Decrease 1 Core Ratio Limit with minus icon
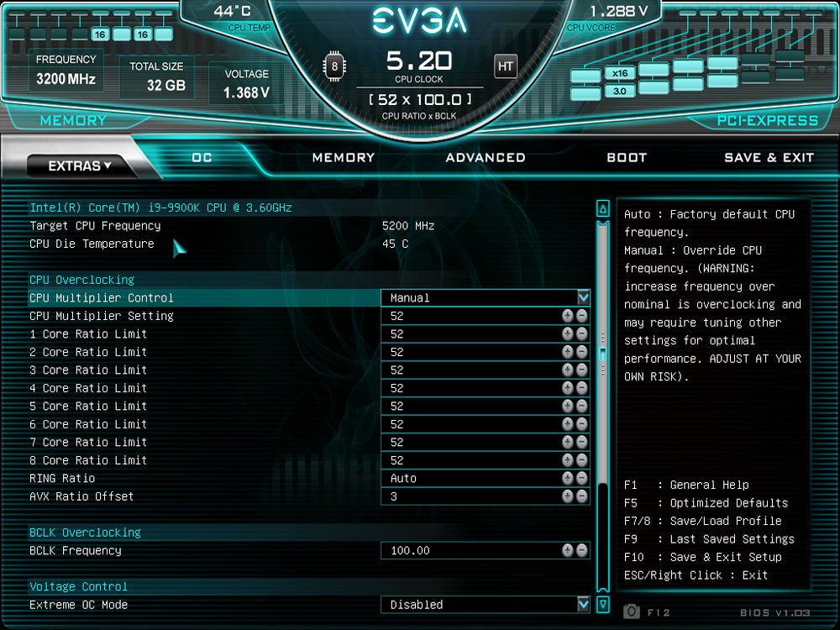The width and height of the screenshot is (840, 630). coord(581,333)
